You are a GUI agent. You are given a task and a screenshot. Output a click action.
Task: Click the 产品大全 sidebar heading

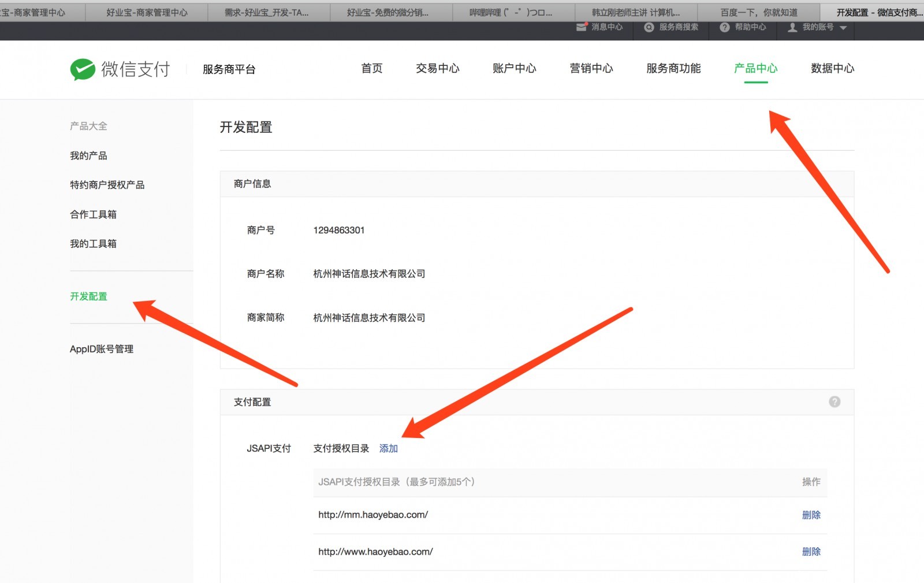[x=88, y=126]
